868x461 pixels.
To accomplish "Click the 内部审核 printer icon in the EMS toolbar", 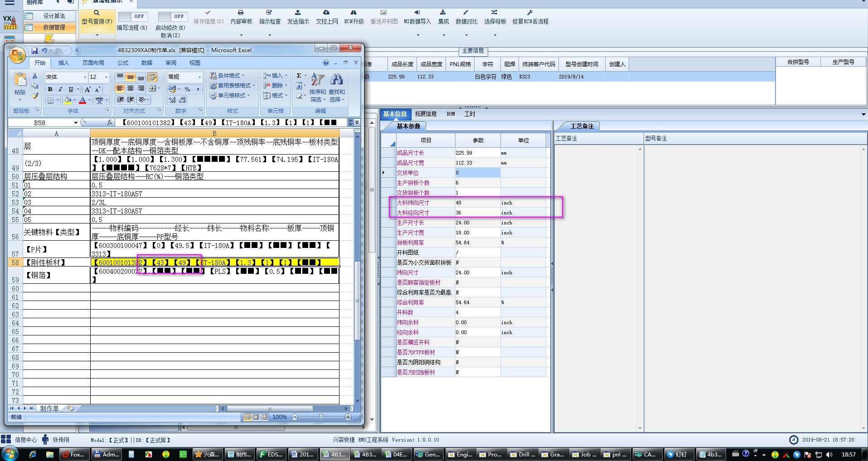I will coord(241,13).
